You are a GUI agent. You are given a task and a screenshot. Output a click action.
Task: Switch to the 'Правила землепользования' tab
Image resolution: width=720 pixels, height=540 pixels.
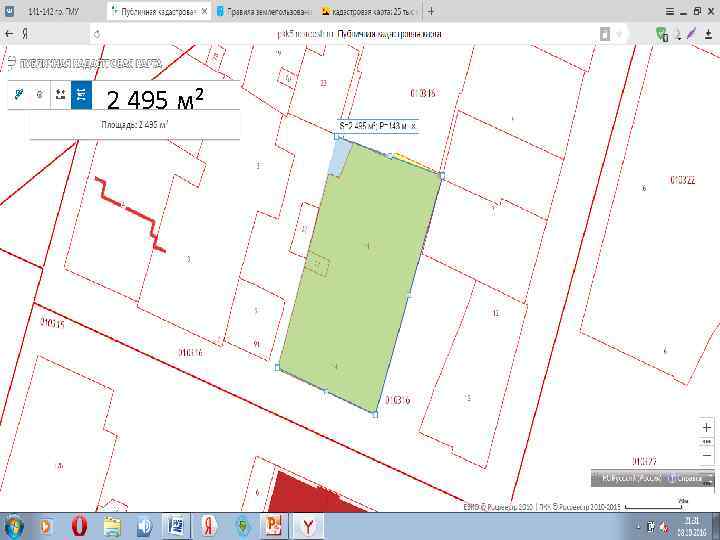264,11
